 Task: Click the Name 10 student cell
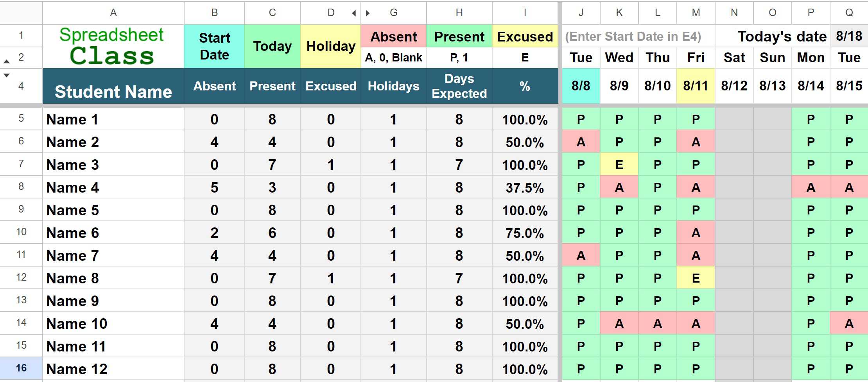click(x=113, y=323)
